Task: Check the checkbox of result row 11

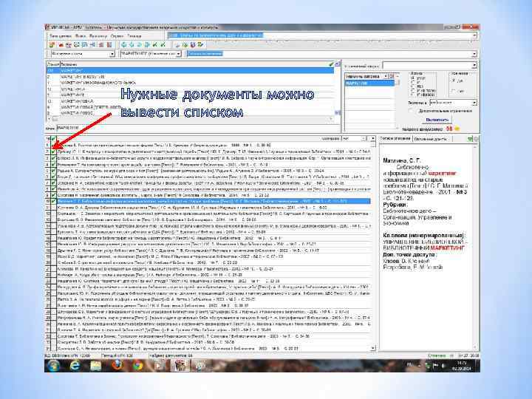Action: (x=53, y=208)
